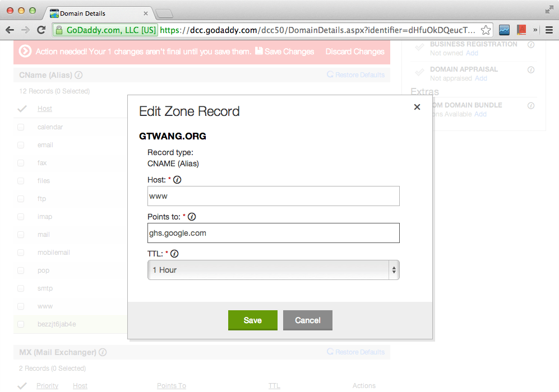Show hidden browser extensions via chevron

click(535, 30)
